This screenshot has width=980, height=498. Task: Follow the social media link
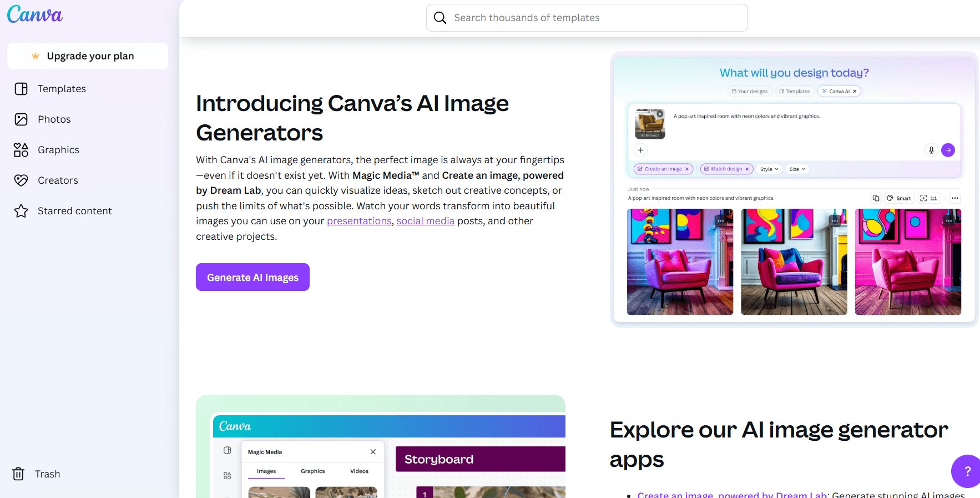click(x=425, y=221)
